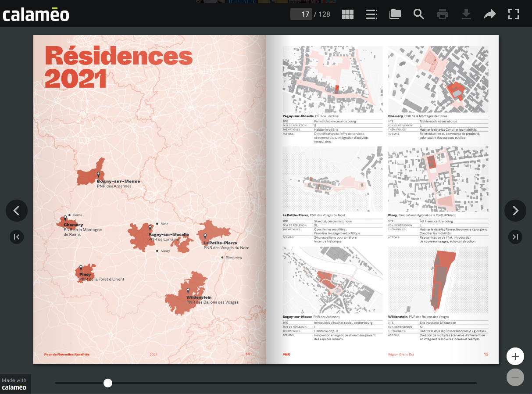Click the La Petite-Pierre map pin

[205, 236]
